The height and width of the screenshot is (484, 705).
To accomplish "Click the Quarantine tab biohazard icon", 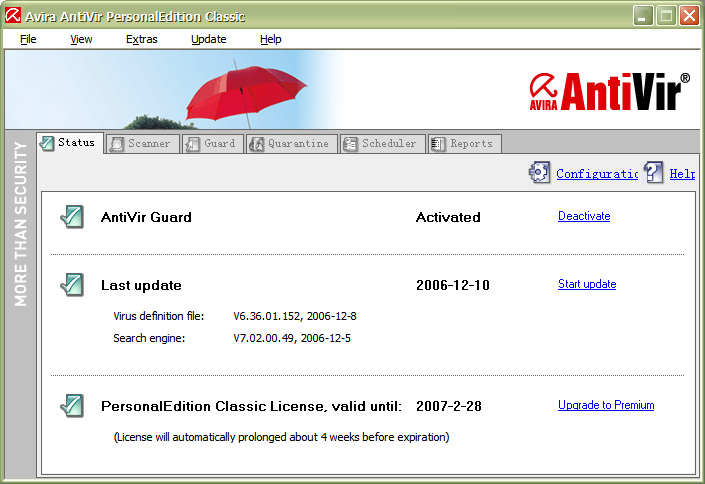I will pyautogui.click(x=257, y=144).
